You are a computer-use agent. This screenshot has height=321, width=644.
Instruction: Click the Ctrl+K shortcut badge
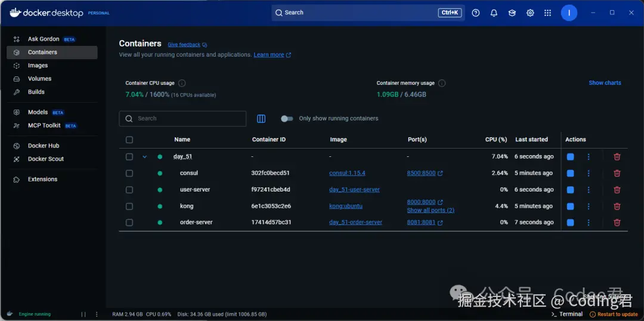450,13
